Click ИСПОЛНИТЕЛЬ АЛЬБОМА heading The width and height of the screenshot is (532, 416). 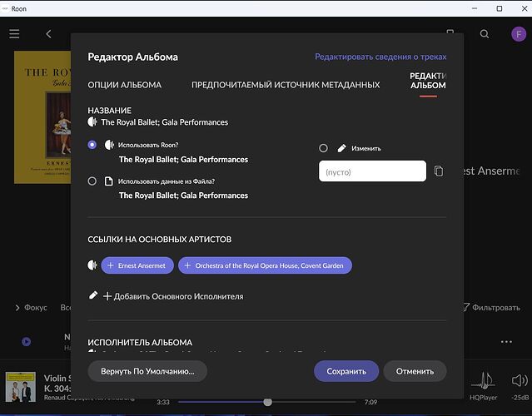click(x=140, y=343)
